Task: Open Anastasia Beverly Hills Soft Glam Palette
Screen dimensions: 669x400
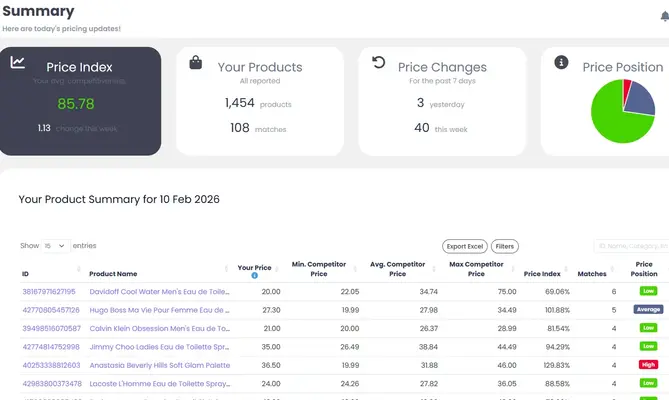Action: click(160, 365)
